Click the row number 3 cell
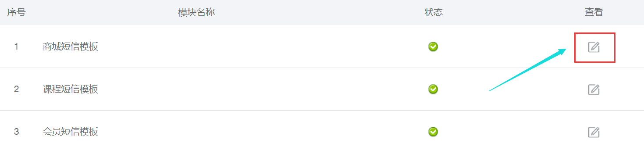Image resolution: width=644 pixels, height=158 pixels. (16, 132)
